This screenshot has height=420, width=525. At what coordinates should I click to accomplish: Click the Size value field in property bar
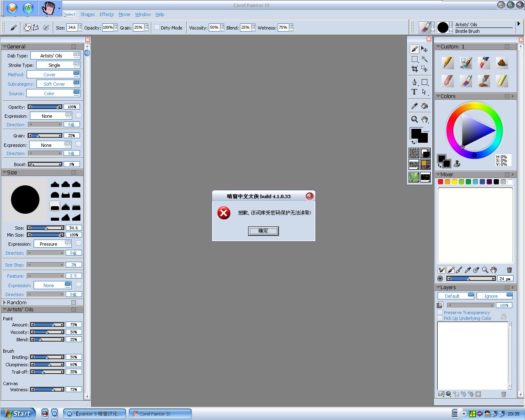(72, 27)
